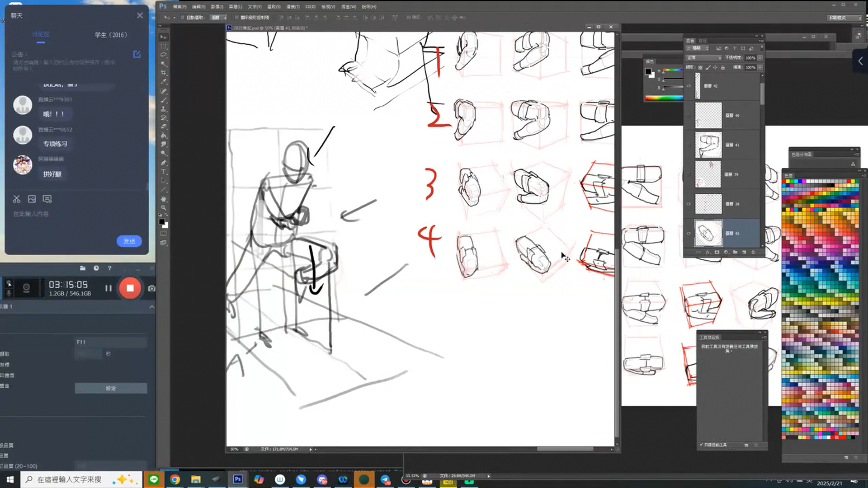Screen dimensions: 868x488
Task: Switch to the 学生 (2016) tab in chat
Action: (x=111, y=35)
